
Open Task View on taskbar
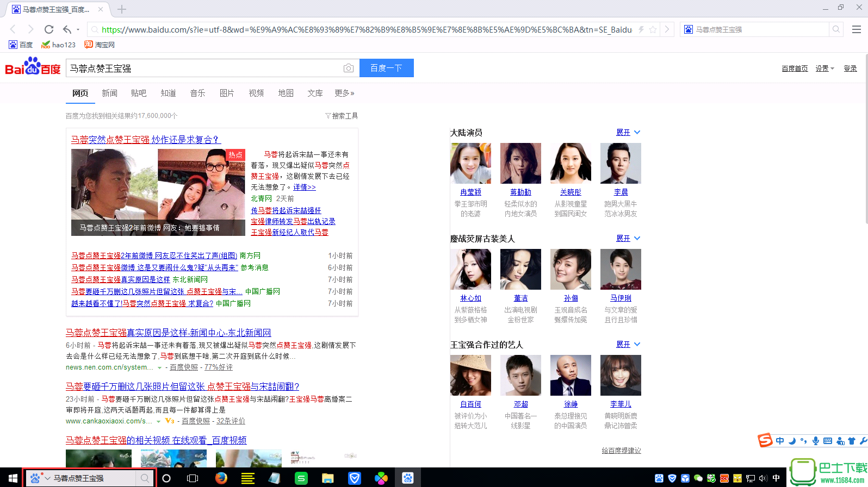click(x=193, y=478)
